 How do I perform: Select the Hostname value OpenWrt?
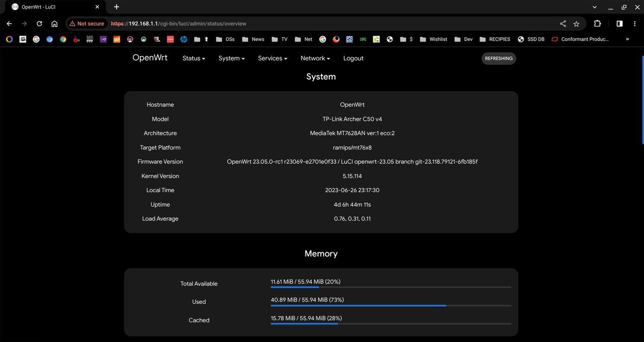pos(352,105)
